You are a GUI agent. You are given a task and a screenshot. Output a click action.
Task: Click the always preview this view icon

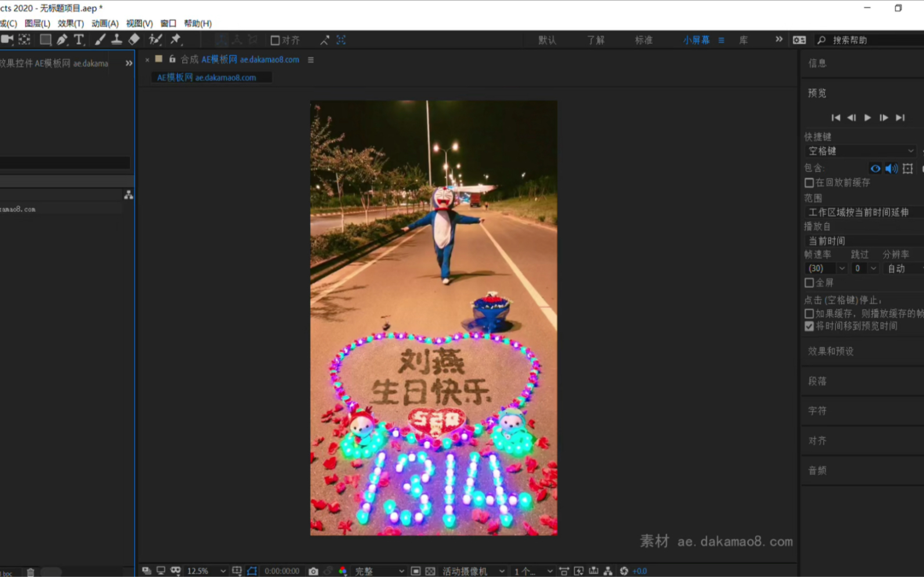pos(146,571)
